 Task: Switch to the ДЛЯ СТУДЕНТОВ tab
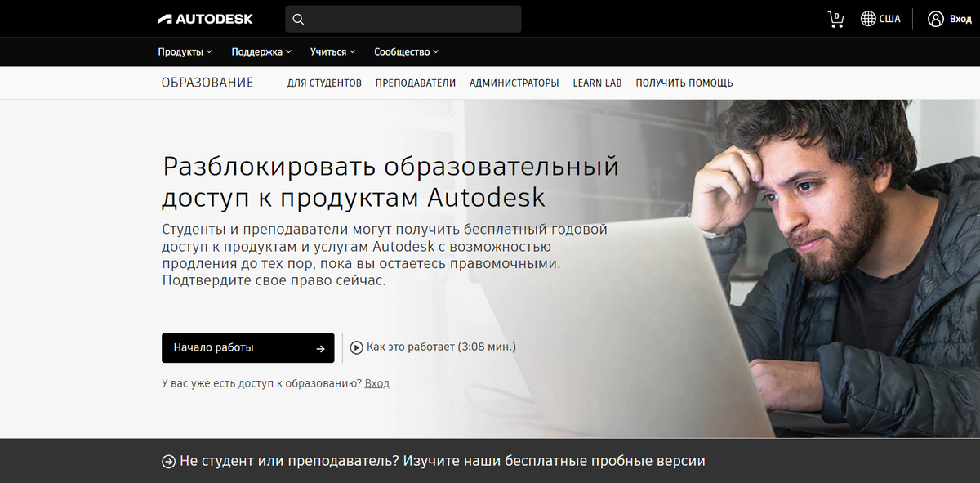point(324,83)
